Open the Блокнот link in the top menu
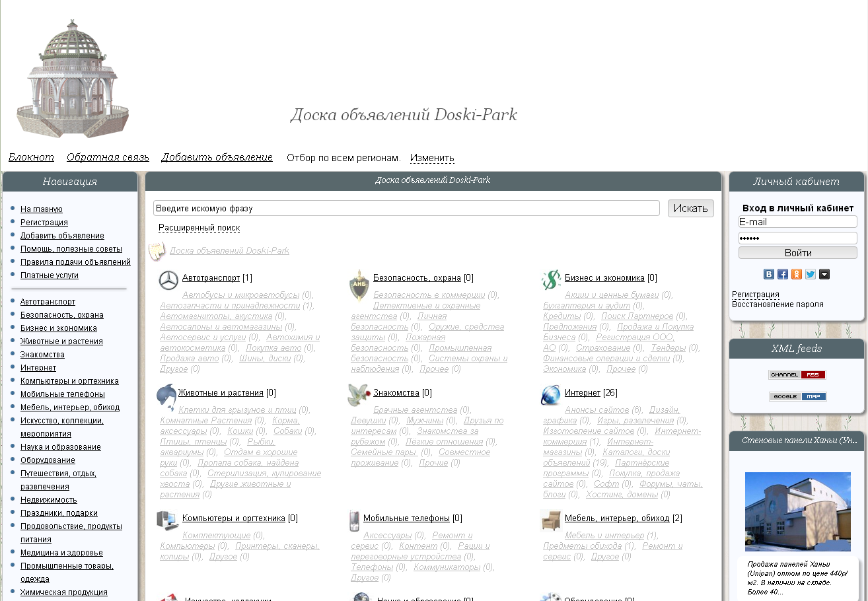Screen dimensions: 868x601 [31, 157]
